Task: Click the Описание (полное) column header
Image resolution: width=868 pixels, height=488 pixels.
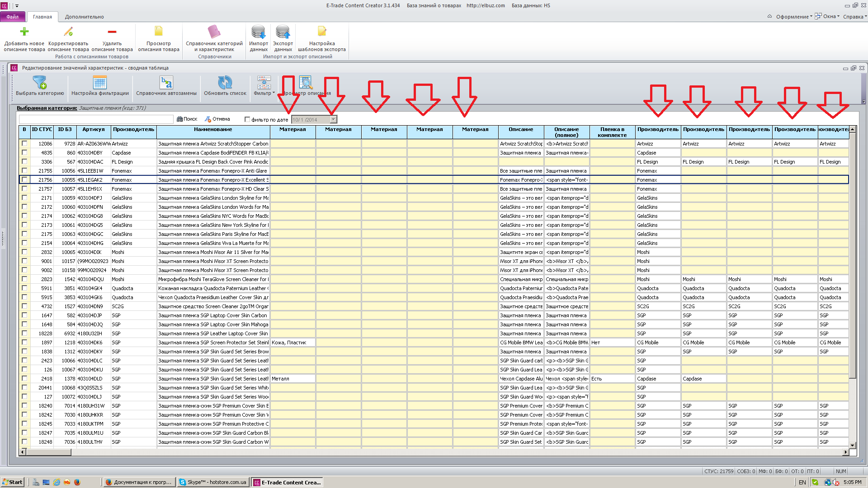Action: click(566, 132)
